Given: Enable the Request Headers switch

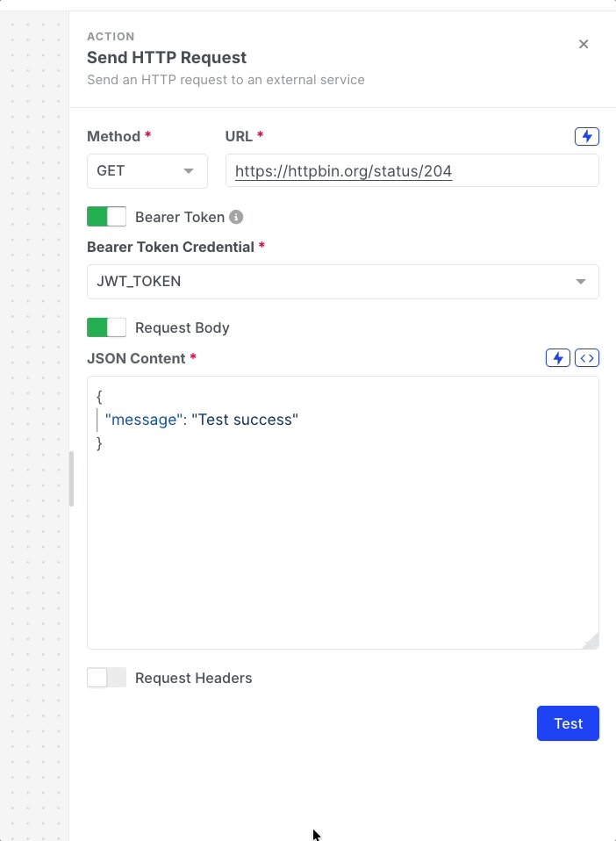Looking at the screenshot, I should tap(107, 678).
